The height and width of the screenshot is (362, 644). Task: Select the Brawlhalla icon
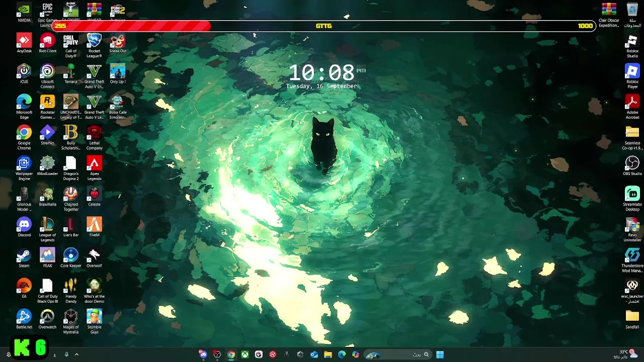click(47, 197)
